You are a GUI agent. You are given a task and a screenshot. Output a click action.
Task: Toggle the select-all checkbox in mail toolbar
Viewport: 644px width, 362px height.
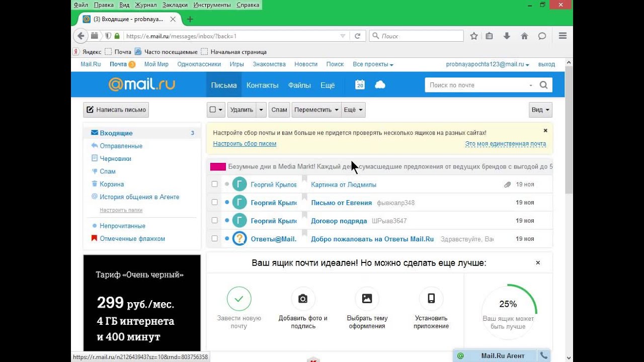213,110
